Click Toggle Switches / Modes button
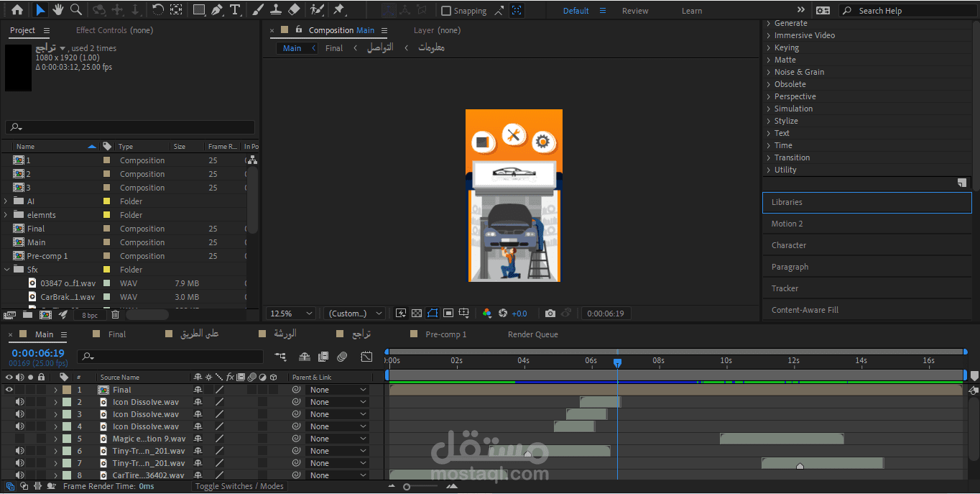This screenshot has height=494, width=980. (239, 486)
